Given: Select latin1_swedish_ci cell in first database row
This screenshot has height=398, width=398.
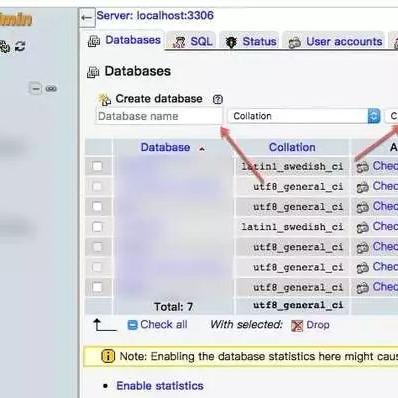Looking at the screenshot, I should point(292,166).
